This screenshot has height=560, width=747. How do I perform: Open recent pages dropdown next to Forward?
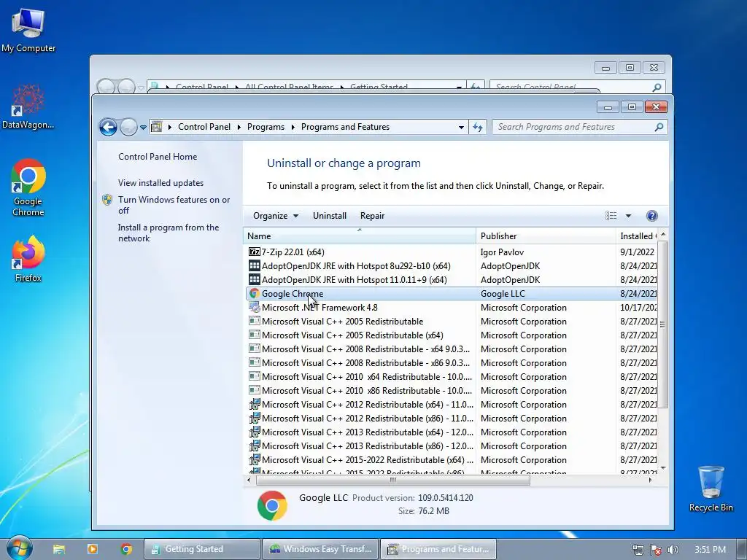coord(143,127)
